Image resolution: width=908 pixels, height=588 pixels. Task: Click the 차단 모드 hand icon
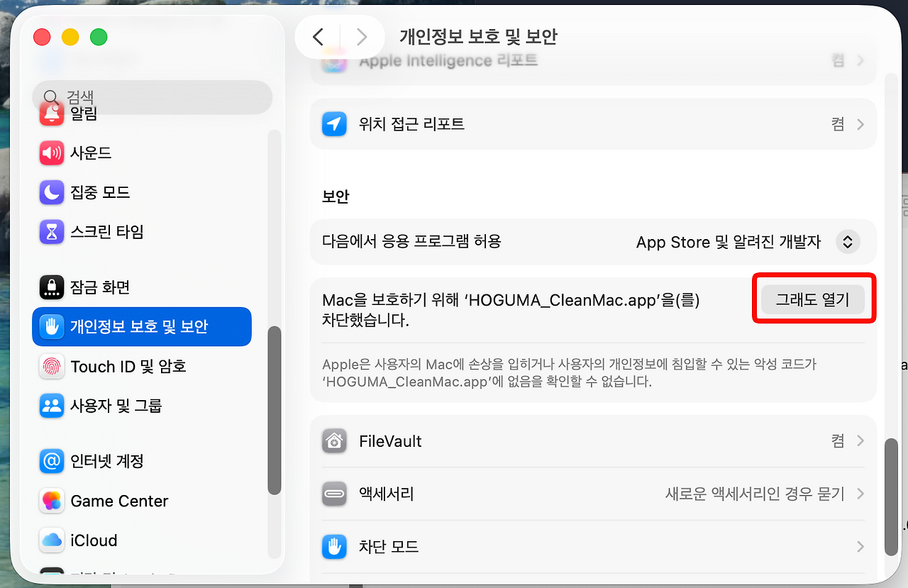[x=334, y=547]
